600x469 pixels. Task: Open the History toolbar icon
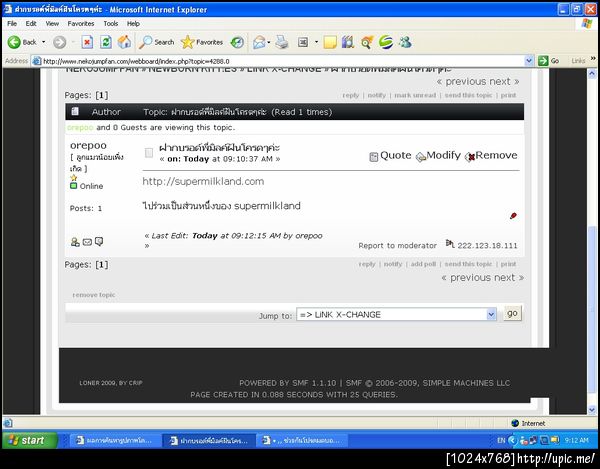(237, 42)
